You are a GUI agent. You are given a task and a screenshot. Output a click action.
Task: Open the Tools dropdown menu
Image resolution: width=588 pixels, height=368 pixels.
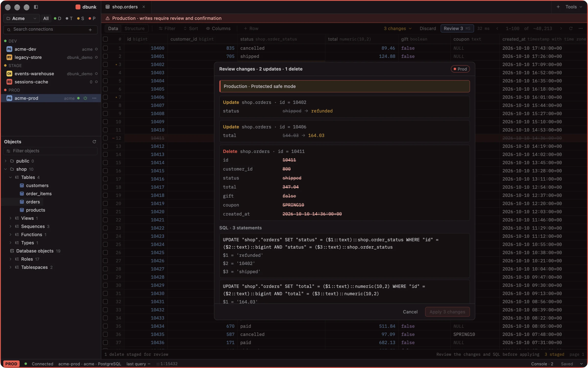pyautogui.click(x=574, y=7)
